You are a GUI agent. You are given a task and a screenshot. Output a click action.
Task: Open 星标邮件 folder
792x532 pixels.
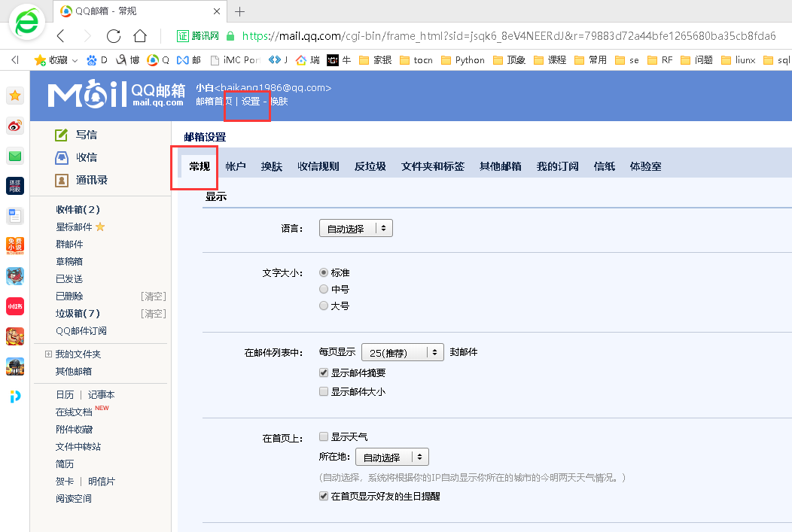click(75, 227)
